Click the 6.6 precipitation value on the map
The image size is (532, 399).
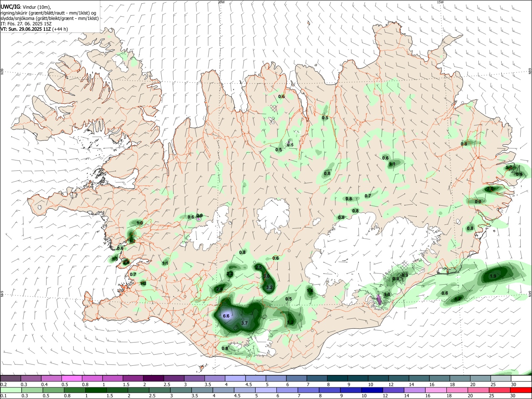point(226,316)
